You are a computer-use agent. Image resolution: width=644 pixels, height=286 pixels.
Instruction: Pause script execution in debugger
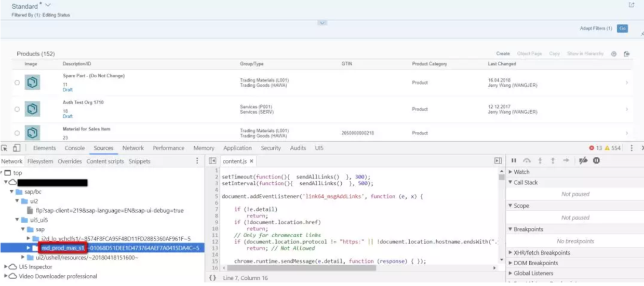pos(514,161)
